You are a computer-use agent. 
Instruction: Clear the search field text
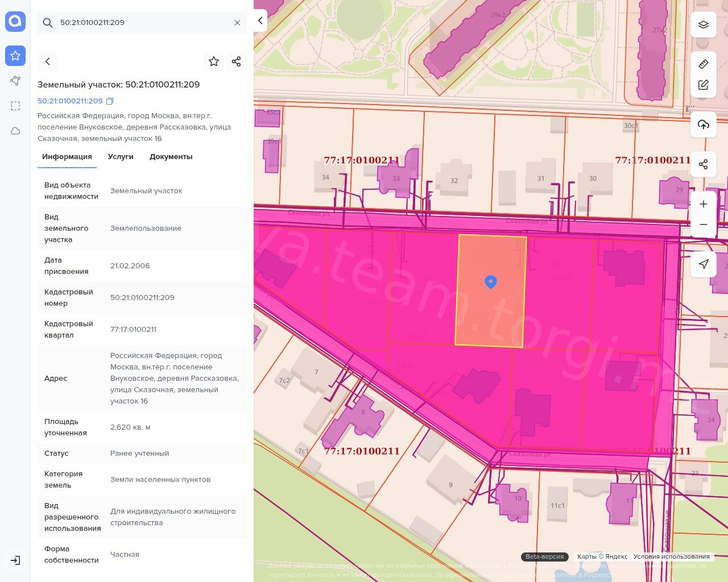[237, 23]
